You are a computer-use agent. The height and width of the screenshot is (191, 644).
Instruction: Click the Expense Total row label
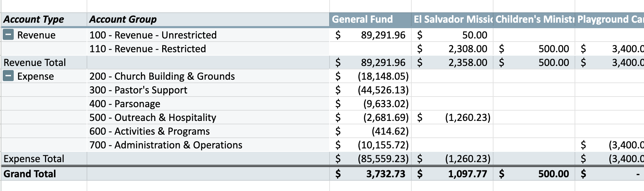34,159
